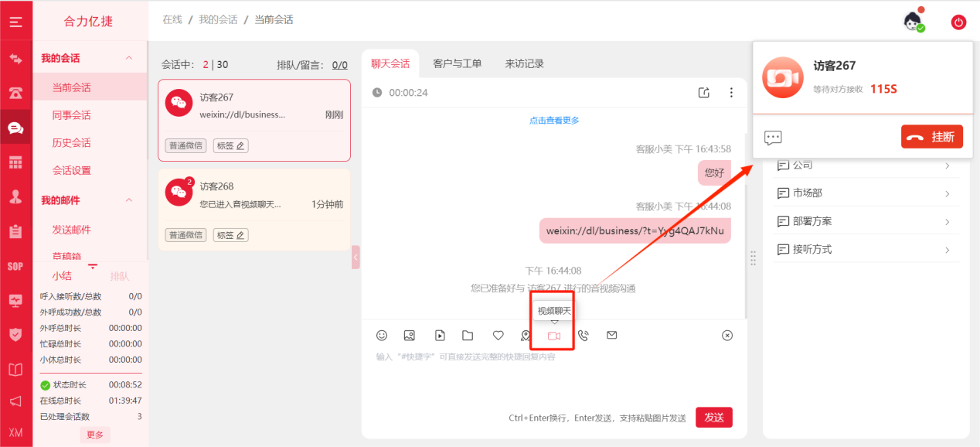Open the XM sidebar item
Screen dimensions: 980x447
(15, 432)
